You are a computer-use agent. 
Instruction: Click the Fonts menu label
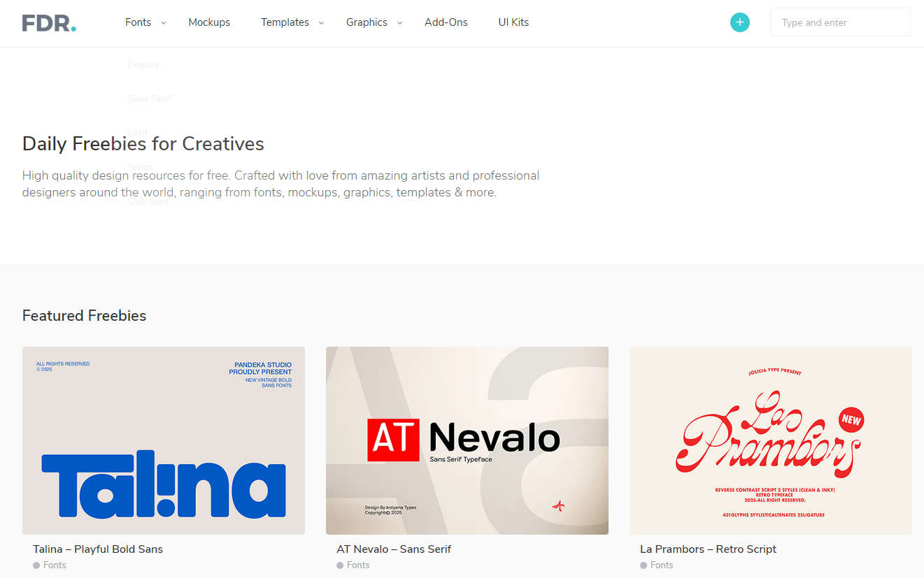click(138, 22)
